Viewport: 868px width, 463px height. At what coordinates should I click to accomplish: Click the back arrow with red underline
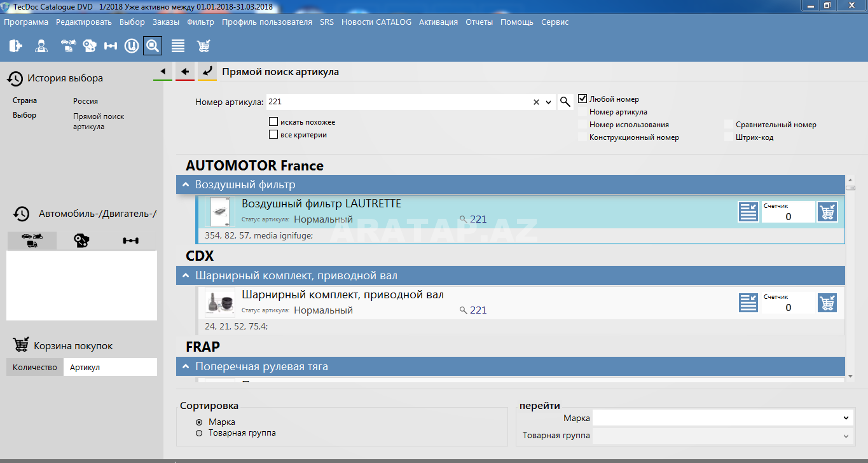[x=185, y=71]
